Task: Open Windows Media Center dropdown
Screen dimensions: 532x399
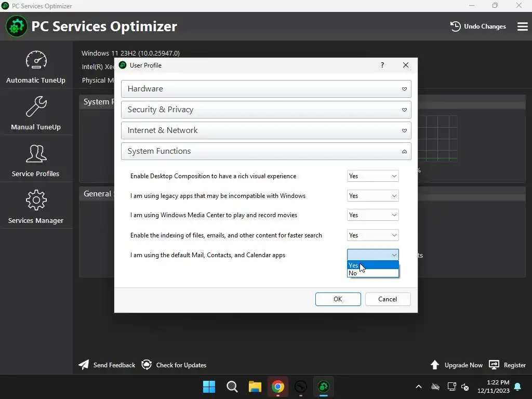Action: [373, 215]
